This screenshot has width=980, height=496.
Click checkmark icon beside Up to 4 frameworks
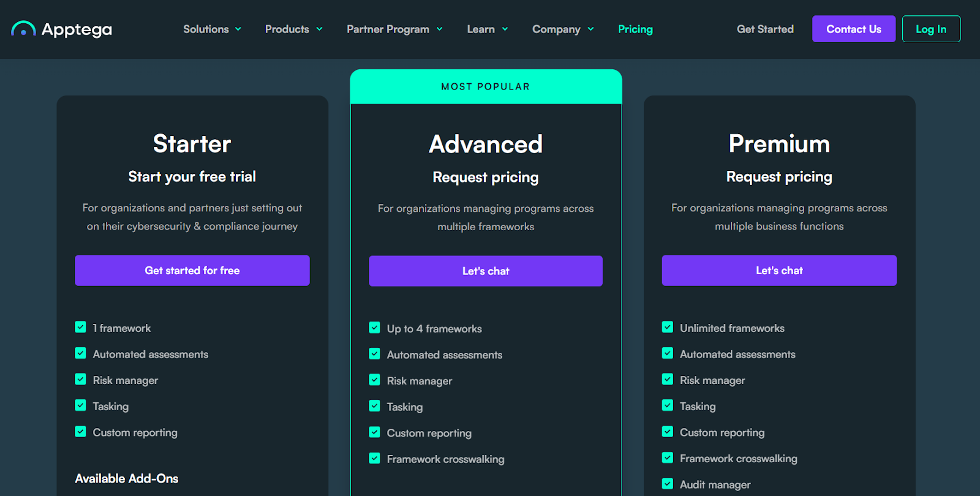tap(374, 328)
